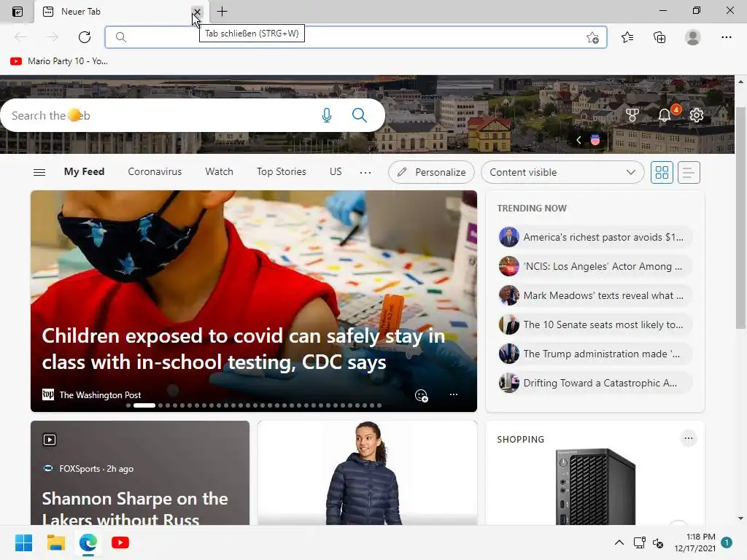Click the blue web search magnifier icon
This screenshot has width=747, height=560.
click(360, 115)
